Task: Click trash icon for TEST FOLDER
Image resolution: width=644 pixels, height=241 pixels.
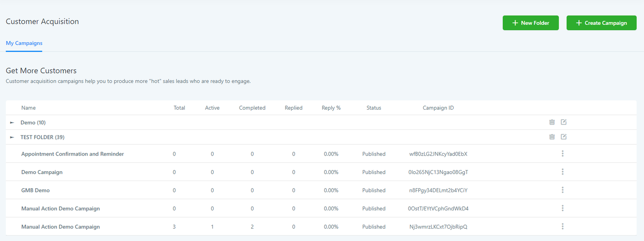Action: tap(552, 137)
